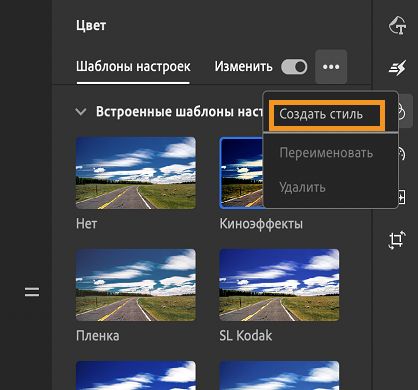
Task: Switch to the Шаблоны настроек tab
Action: pyautogui.click(x=133, y=67)
